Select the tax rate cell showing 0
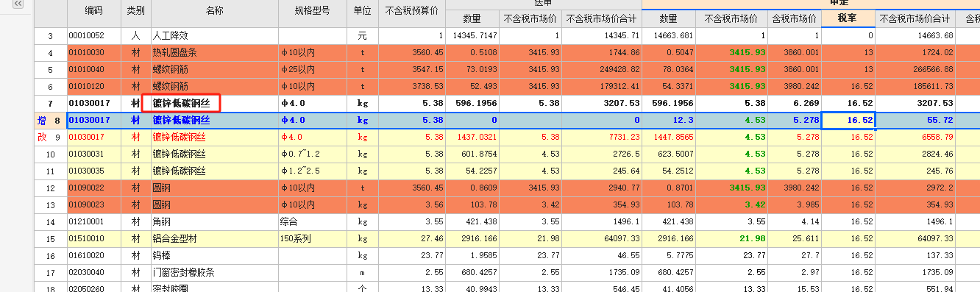 (848, 35)
